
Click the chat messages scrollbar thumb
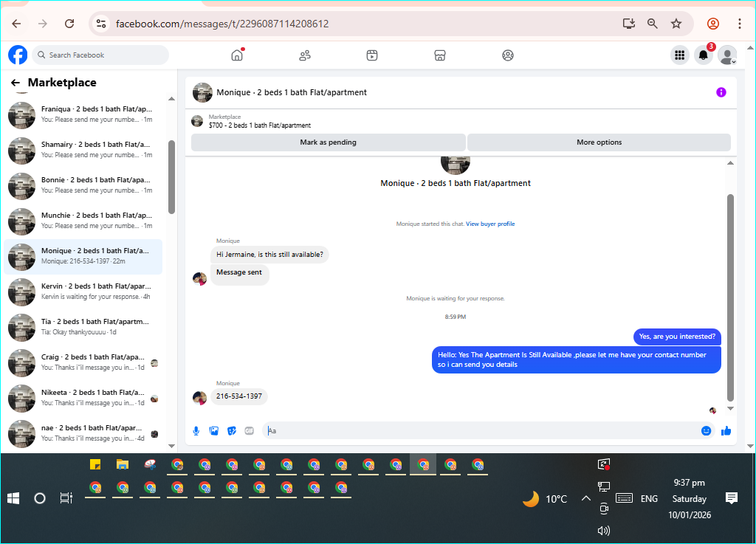[x=730, y=297]
